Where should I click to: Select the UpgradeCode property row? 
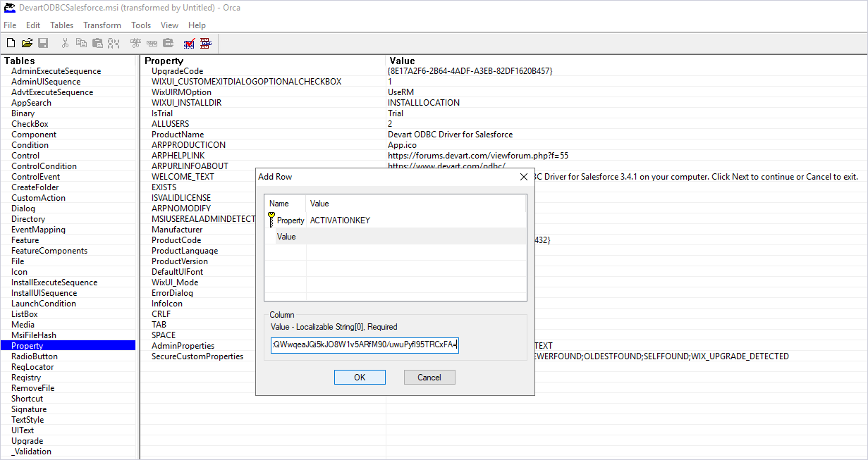coord(176,70)
